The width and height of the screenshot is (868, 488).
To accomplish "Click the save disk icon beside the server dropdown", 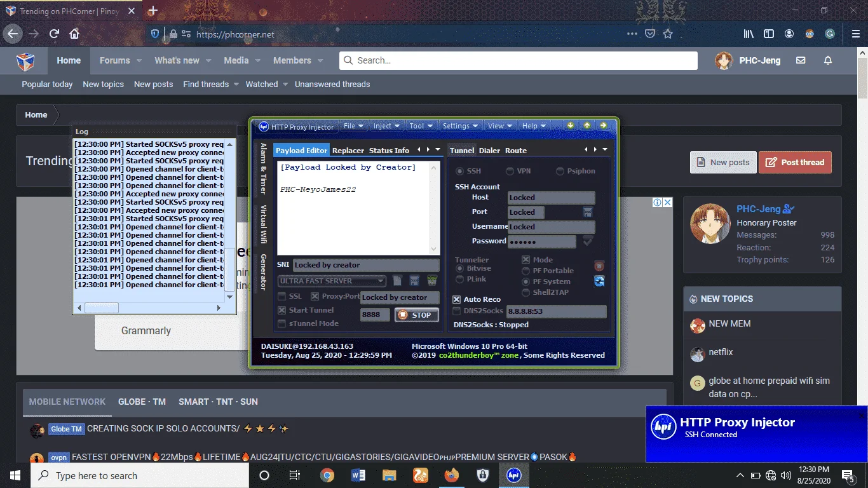I will pyautogui.click(x=414, y=280).
